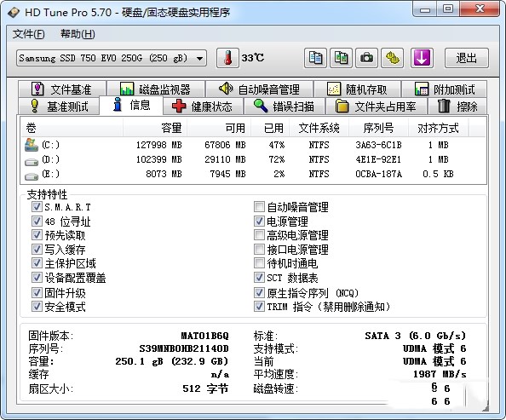This screenshot has height=420, width=506.
Task: Switch to the 附加测试 tab
Action: pos(445,89)
